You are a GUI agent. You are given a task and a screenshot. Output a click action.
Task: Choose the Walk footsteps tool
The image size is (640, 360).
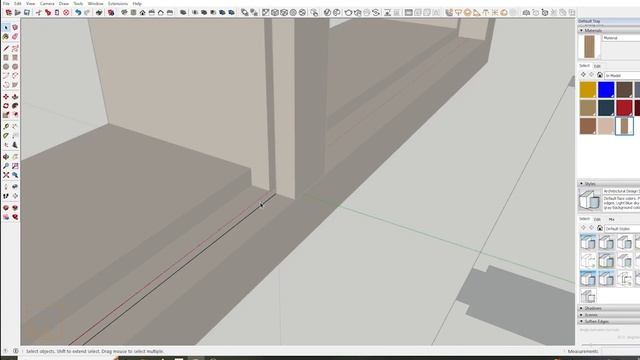click(x=6, y=196)
